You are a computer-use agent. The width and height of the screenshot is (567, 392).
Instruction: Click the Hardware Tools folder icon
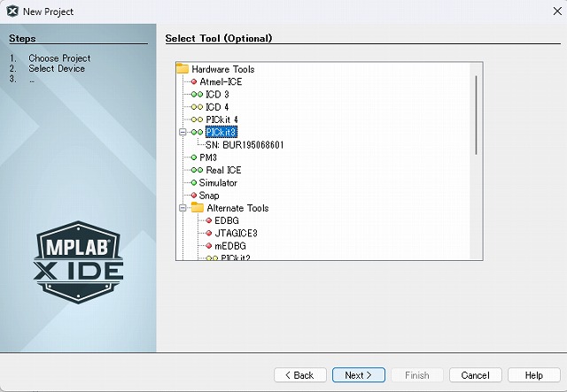pos(183,68)
